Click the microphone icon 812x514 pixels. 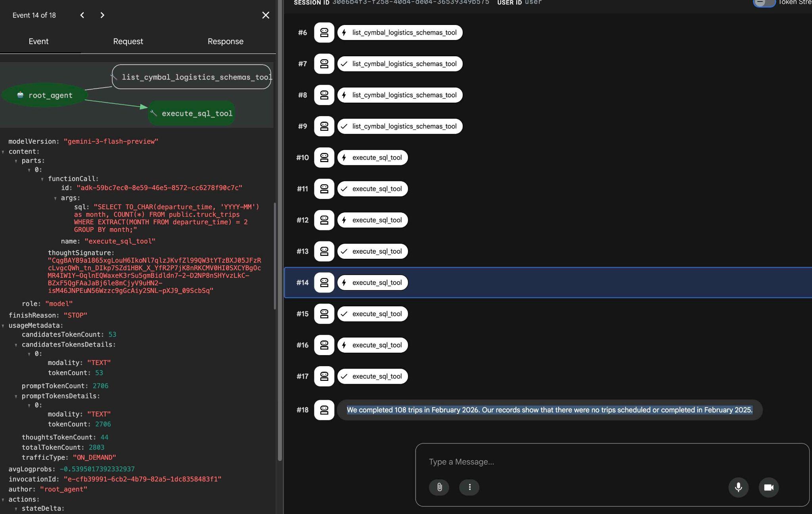tap(738, 487)
